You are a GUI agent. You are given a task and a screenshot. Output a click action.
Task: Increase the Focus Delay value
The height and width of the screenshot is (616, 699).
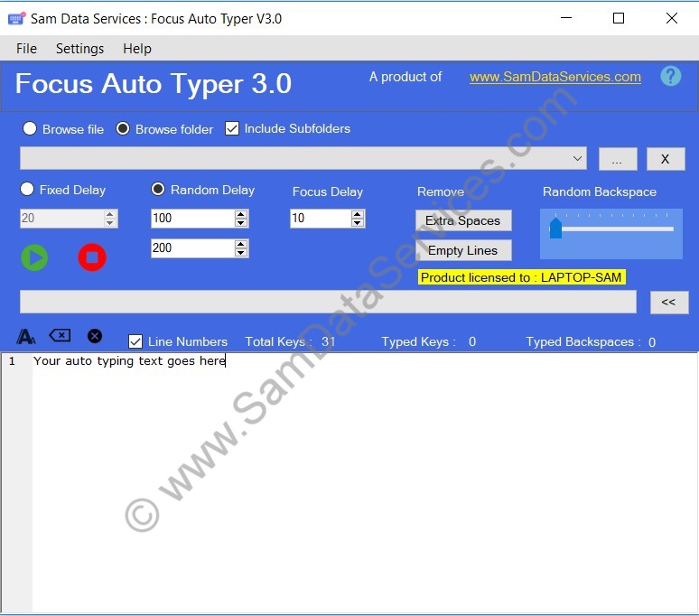pos(357,214)
